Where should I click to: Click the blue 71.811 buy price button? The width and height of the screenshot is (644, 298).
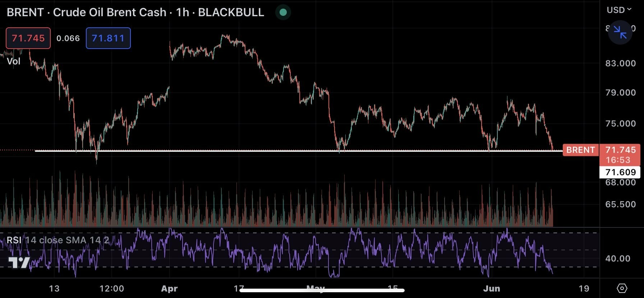click(108, 38)
